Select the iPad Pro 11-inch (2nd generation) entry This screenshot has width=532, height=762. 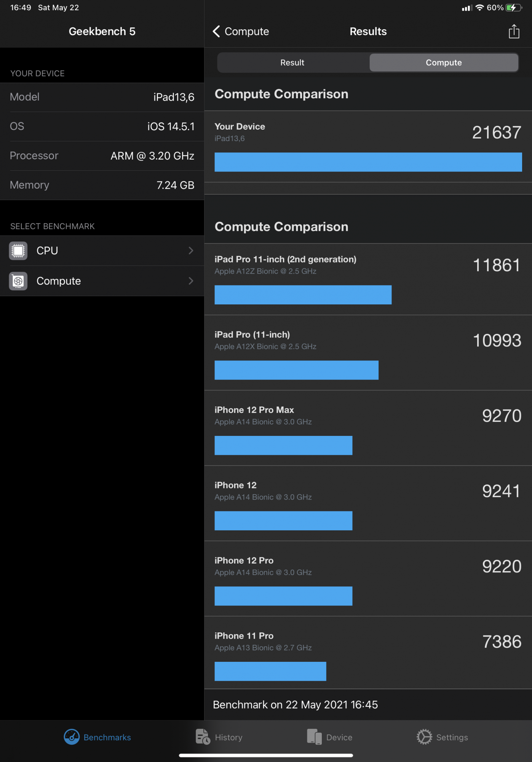pos(368,279)
